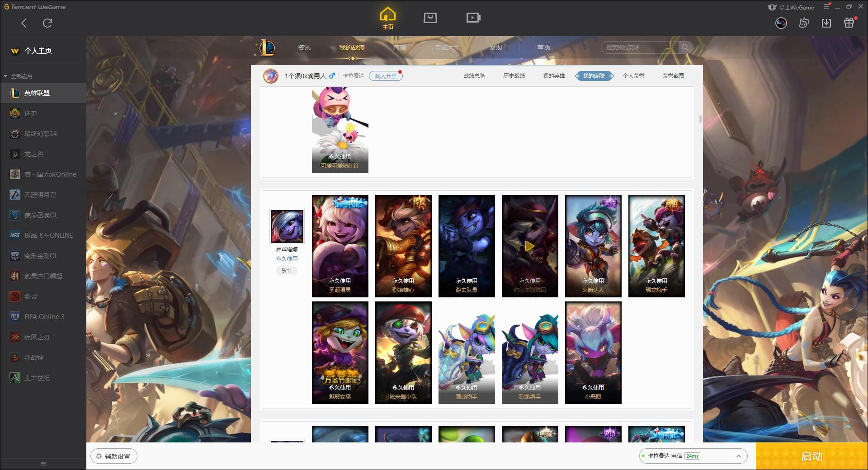Click the 启动 launch button
Screen dimensions: 868x470
coord(811,456)
